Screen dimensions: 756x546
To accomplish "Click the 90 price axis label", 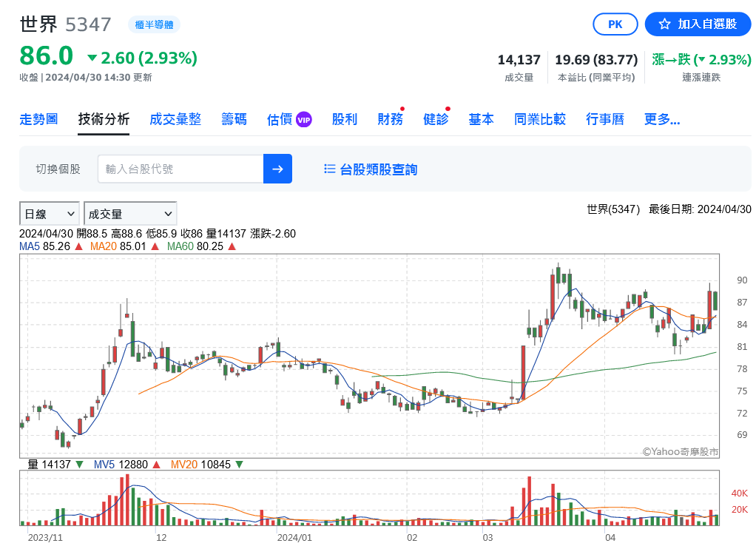I will [x=741, y=280].
